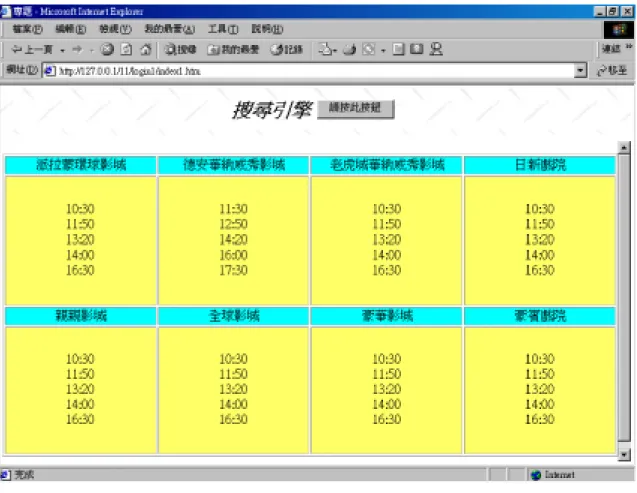
Task: Click the Internet zone globe in the status bar
Action: 536,475
